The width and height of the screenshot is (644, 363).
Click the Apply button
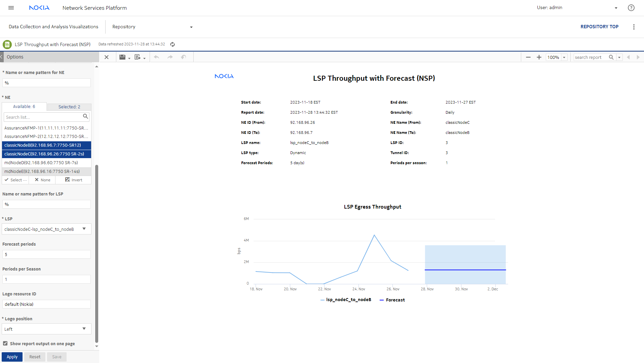(x=12, y=357)
